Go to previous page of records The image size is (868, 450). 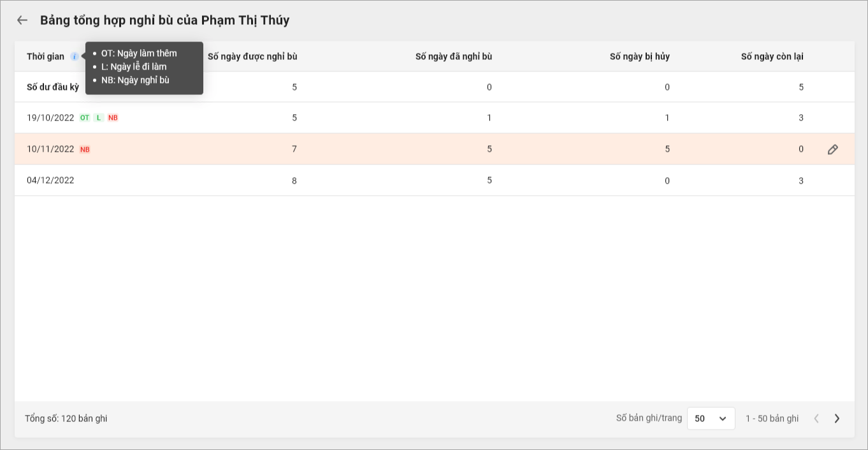pos(816,419)
